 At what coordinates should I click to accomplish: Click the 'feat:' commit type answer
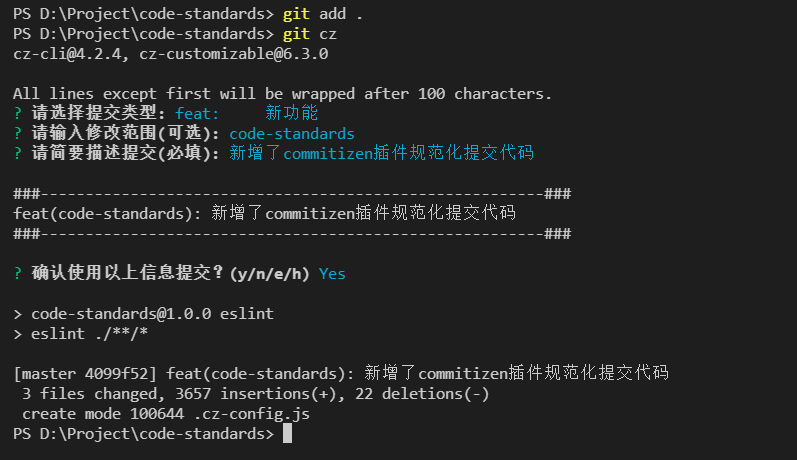197,113
